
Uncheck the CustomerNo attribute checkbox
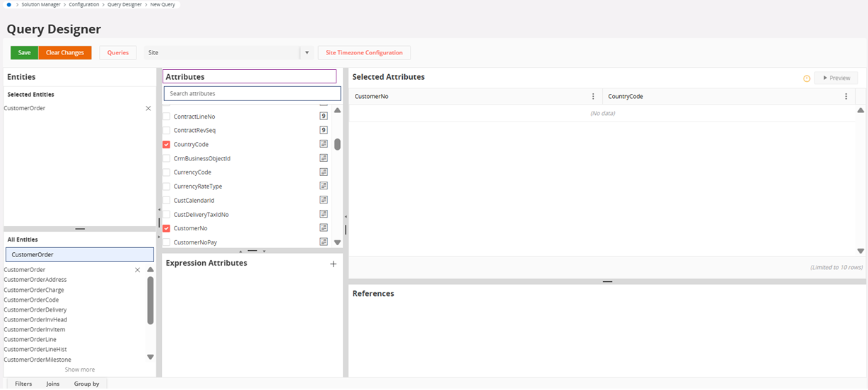pyautogui.click(x=167, y=228)
